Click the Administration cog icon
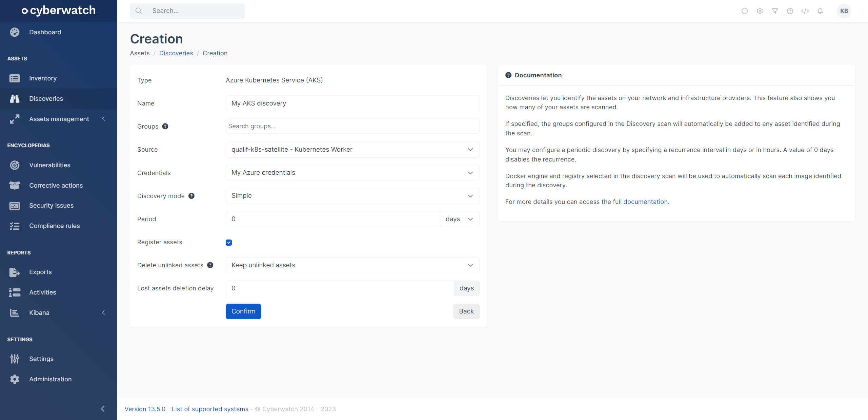868x420 pixels. [15, 379]
